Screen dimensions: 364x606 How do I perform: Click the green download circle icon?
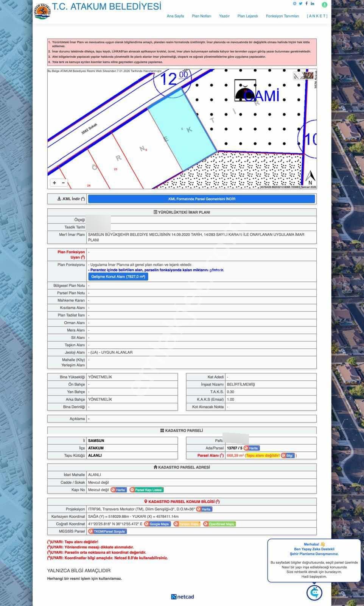325,5
